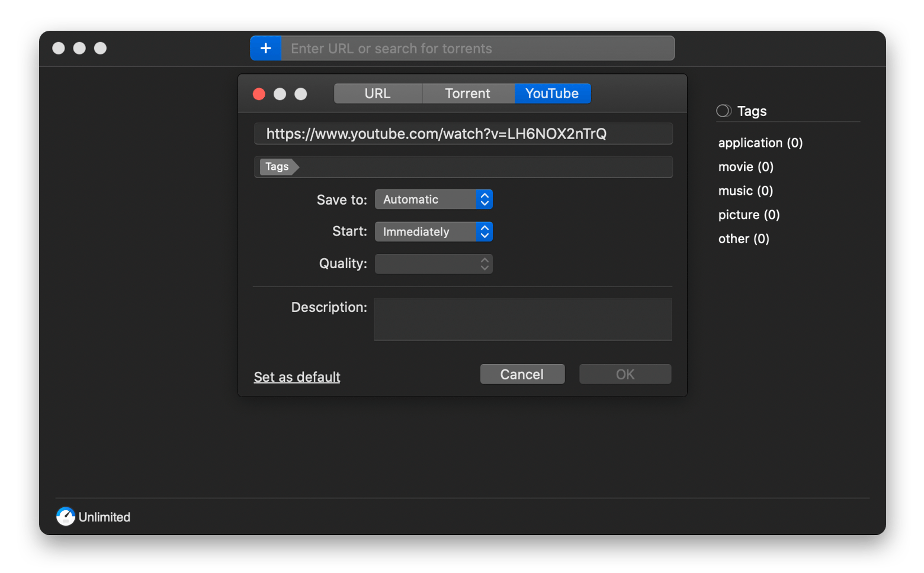Click the Tags token label in dialog
Viewport: 924px width, 573px height.
coord(278,167)
